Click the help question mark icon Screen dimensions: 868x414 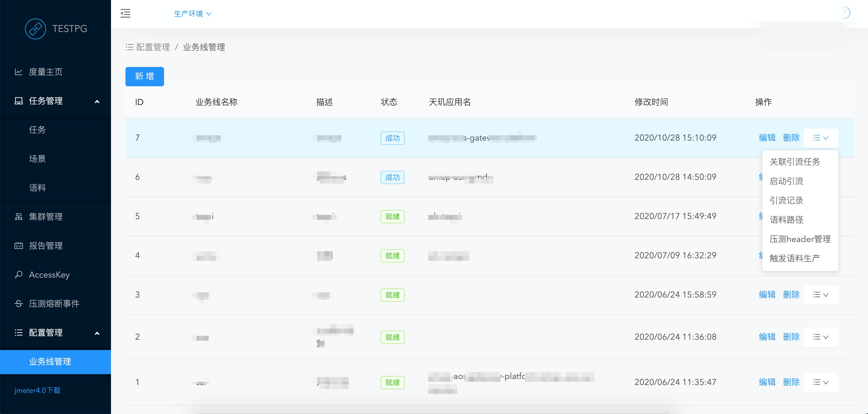(844, 13)
